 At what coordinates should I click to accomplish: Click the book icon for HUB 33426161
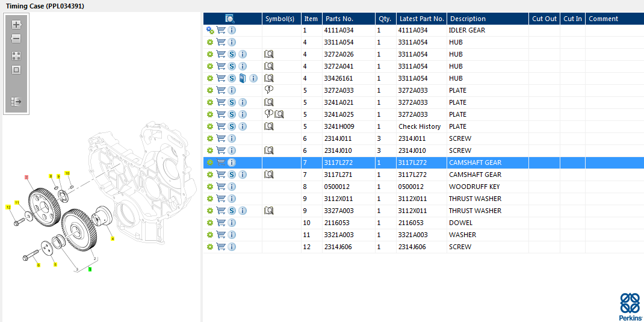click(x=243, y=78)
